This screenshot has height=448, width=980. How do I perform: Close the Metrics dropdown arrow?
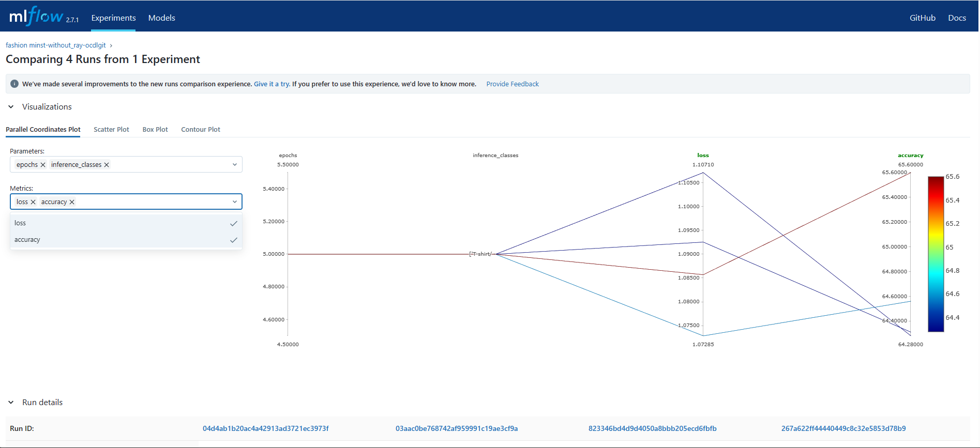[x=234, y=202]
